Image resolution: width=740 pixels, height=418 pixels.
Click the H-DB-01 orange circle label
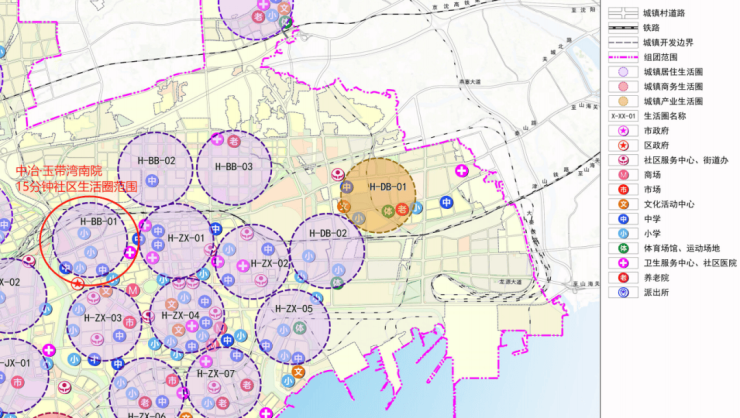[387, 187]
